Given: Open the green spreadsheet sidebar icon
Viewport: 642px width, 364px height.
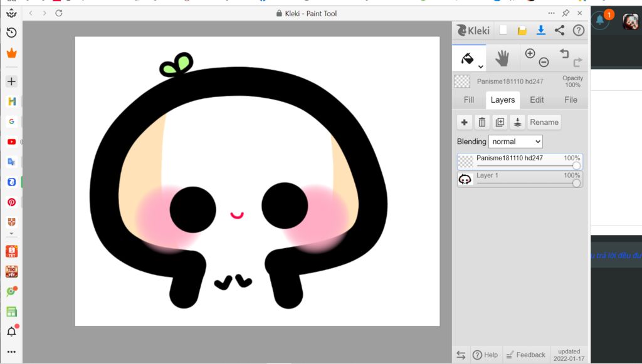Looking at the screenshot, I should [x=11, y=311].
